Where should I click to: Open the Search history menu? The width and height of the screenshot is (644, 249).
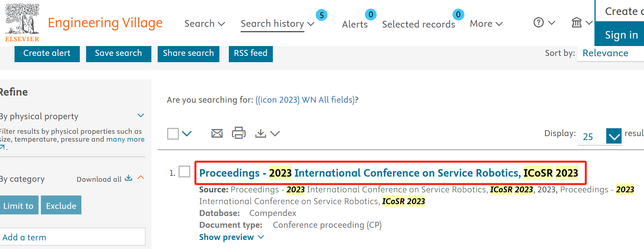pos(277,24)
